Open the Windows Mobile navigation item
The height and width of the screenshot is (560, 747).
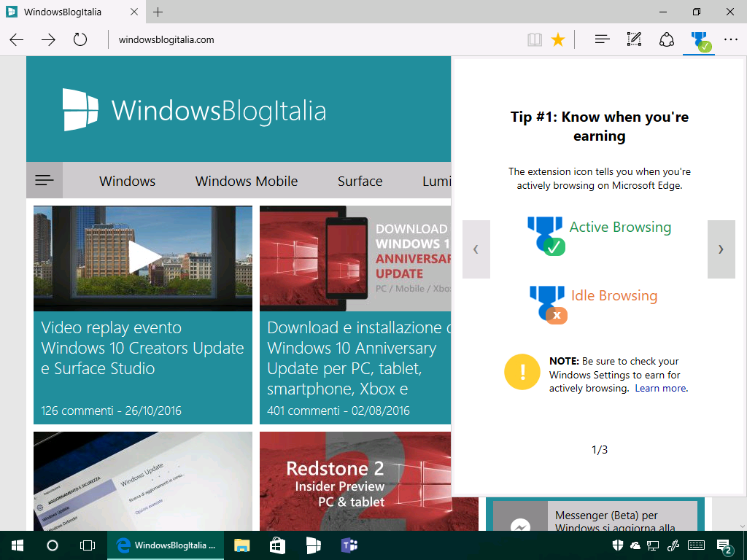[x=247, y=181]
